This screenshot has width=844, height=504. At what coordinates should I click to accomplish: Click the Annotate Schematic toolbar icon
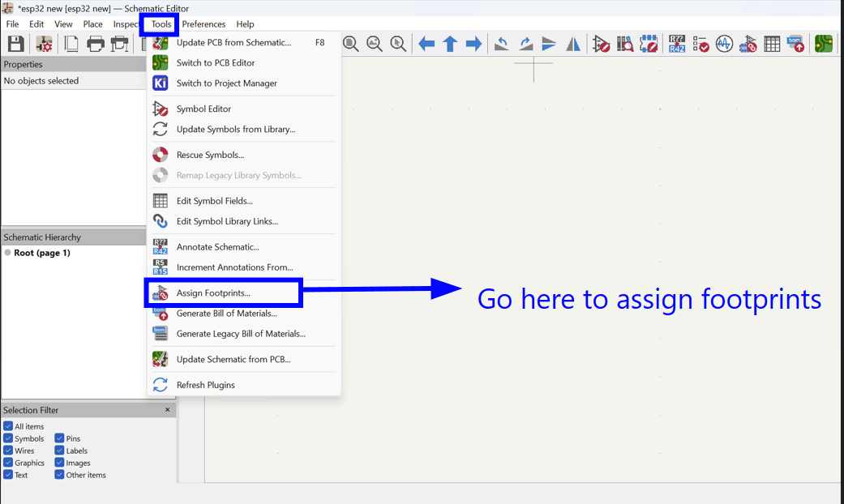point(677,44)
